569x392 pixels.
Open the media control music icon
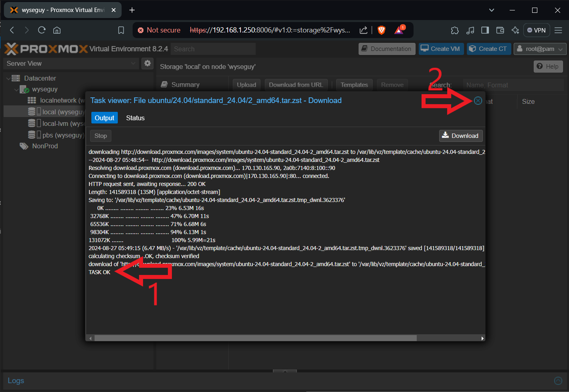470,30
